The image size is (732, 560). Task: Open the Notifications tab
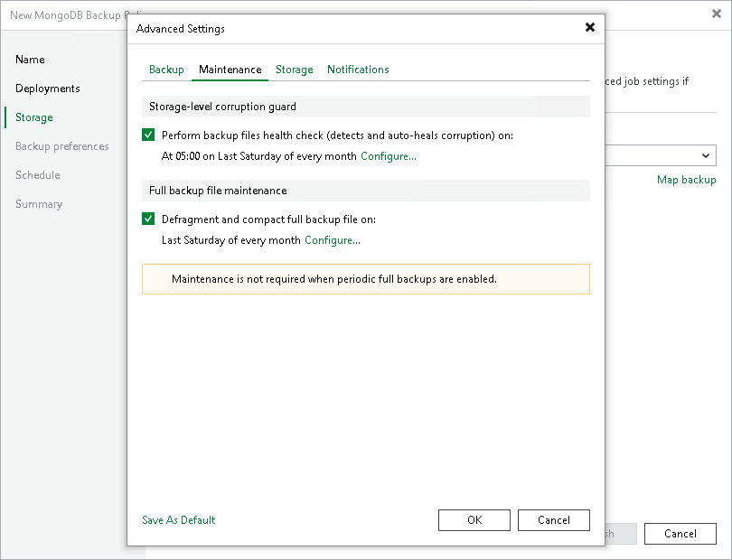(x=358, y=70)
